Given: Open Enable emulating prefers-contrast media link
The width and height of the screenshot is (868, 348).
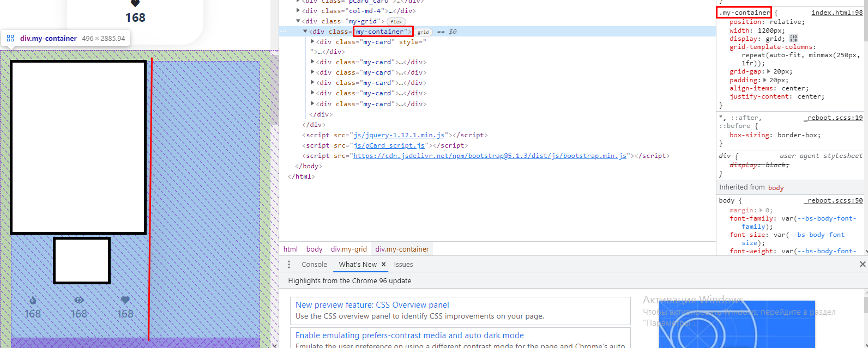Looking at the screenshot, I should [x=409, y=335].
